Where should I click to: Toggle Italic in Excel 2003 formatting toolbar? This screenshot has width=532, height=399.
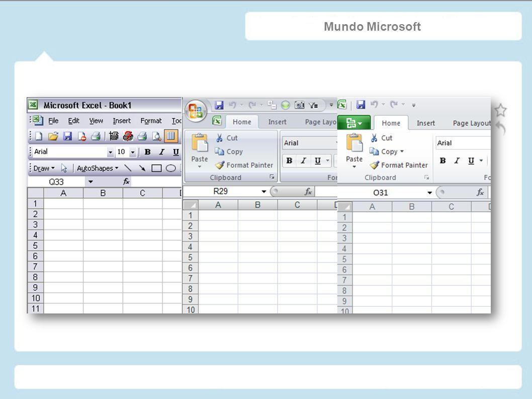(x=162, y=152)
